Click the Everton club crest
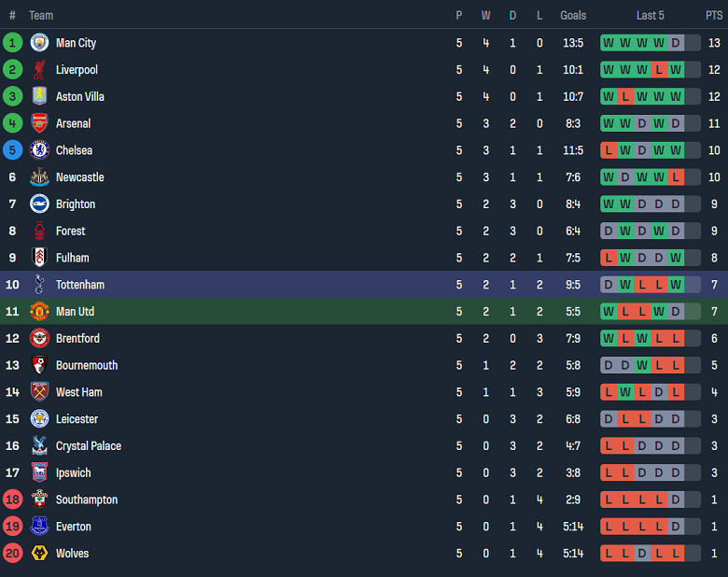The width and height of the screenshot is (728, 577). tap(39, 527)
